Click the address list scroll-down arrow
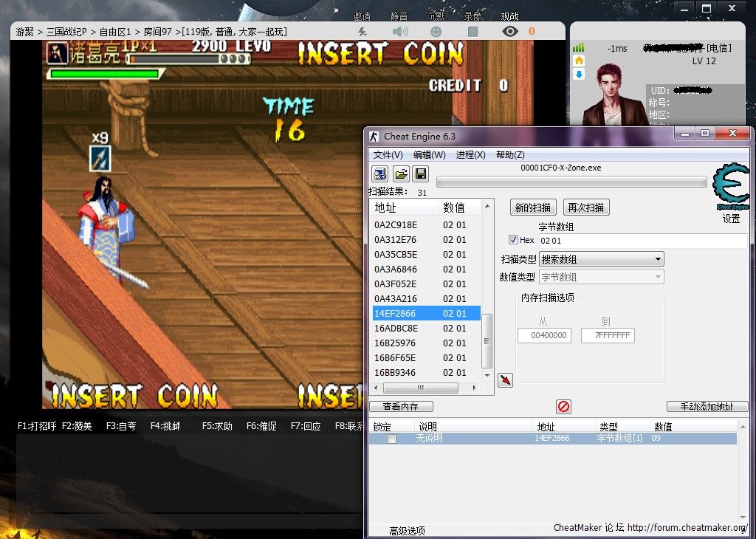The height and width of the screenshot is (539, 756). click(487, 375)
